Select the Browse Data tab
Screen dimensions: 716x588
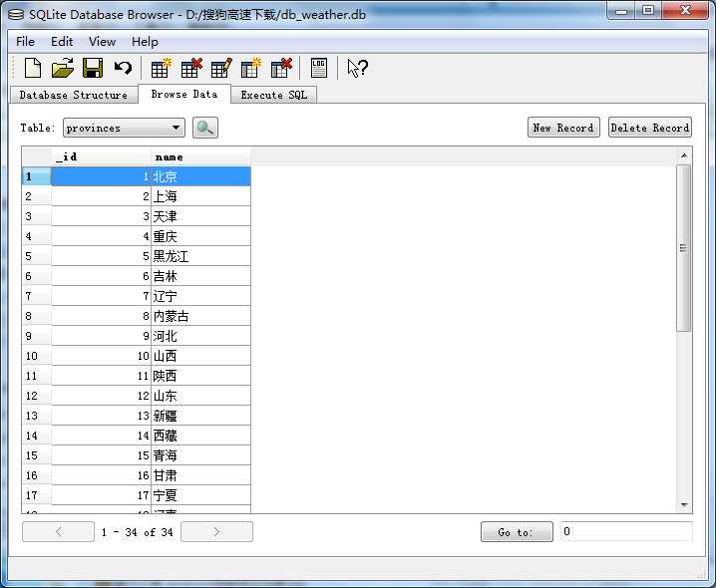point(184,94)
